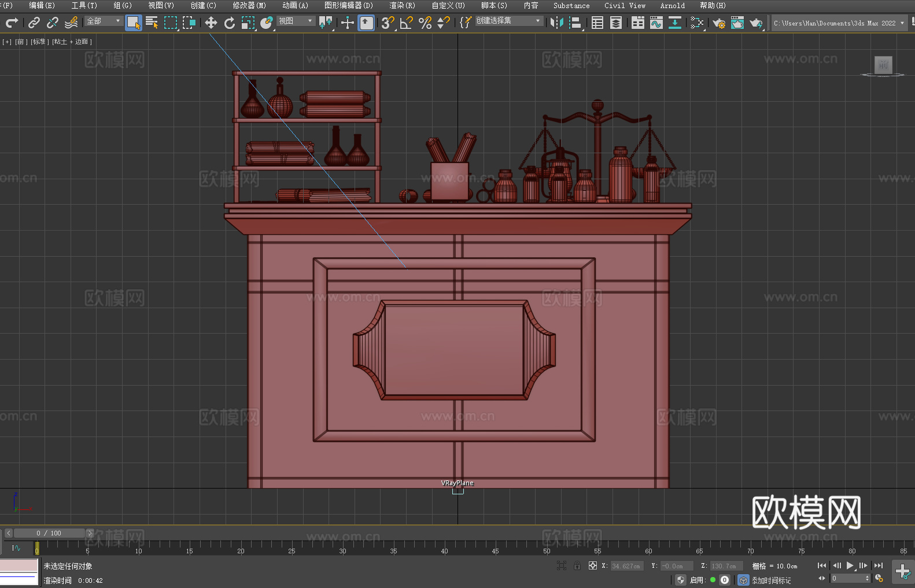Screen dimensions: 915x588
Task: Click the pink color swatch at bottom left
Action: [19, 565]
